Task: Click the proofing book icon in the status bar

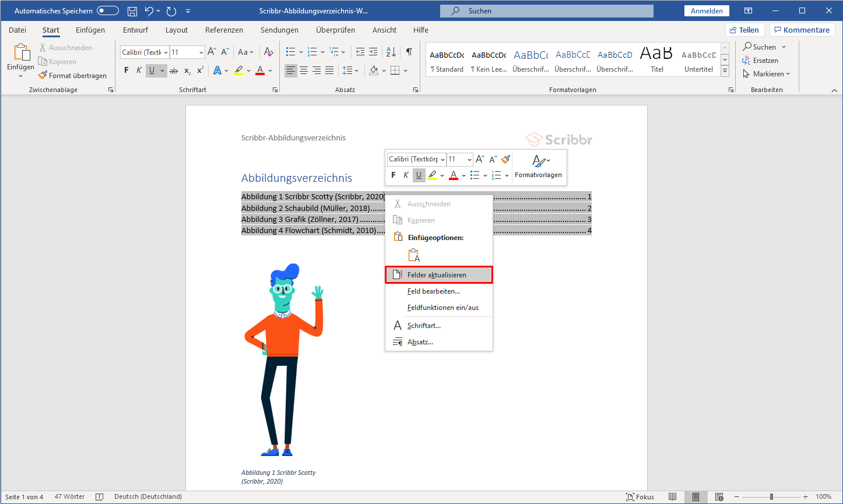Action: pyautogui.click(x=100, y=497)
